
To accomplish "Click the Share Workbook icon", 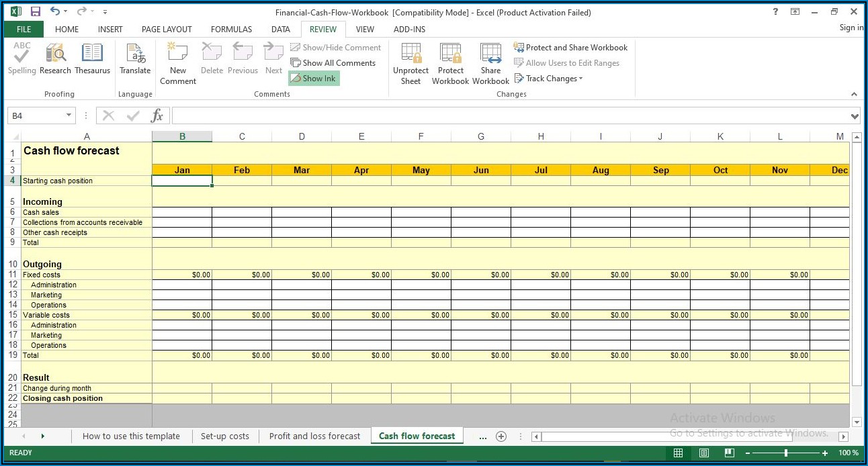I will [490, 63].
